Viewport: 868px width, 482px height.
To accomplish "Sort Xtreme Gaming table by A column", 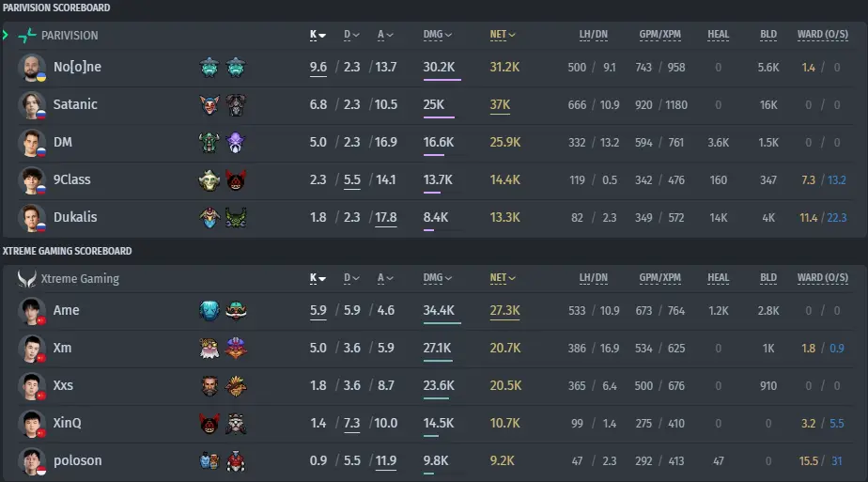I will pos(385,278).
